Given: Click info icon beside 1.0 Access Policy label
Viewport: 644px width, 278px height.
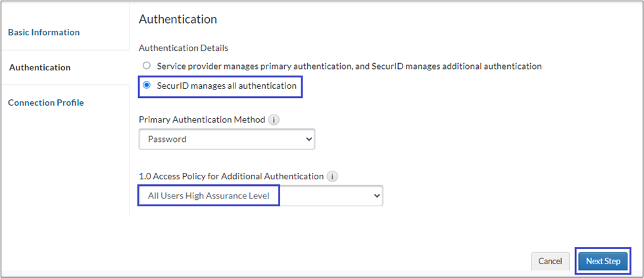Looking at the screenshot, I should click(x=333, y=176).
